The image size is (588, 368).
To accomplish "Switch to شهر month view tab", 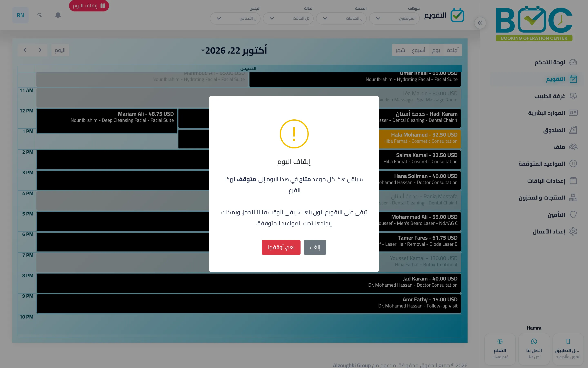I will click(x=400, y=50).
